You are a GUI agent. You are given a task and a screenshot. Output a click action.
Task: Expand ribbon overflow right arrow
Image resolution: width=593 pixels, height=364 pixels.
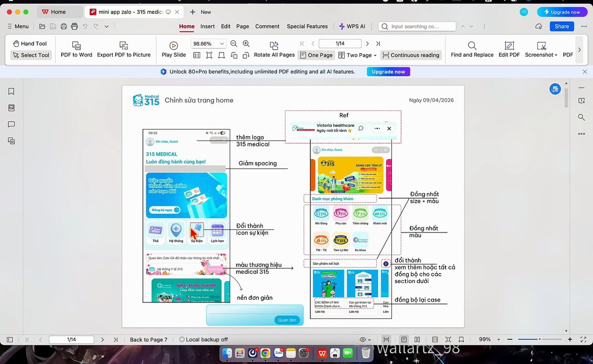tap(579, 50)
